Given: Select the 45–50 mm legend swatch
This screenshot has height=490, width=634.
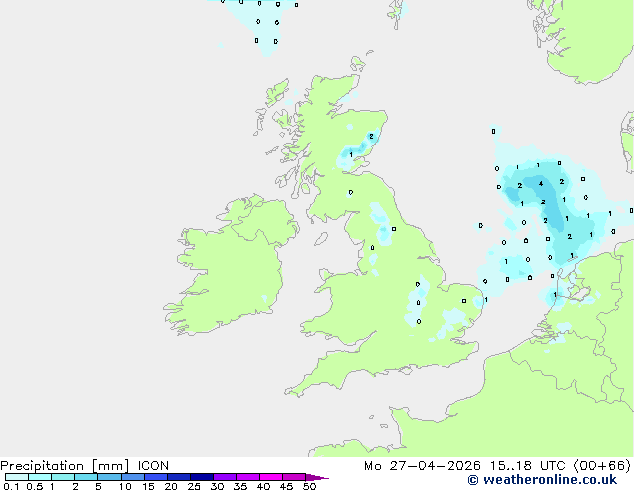Looking at the screenshot, I should coord(294,477).
